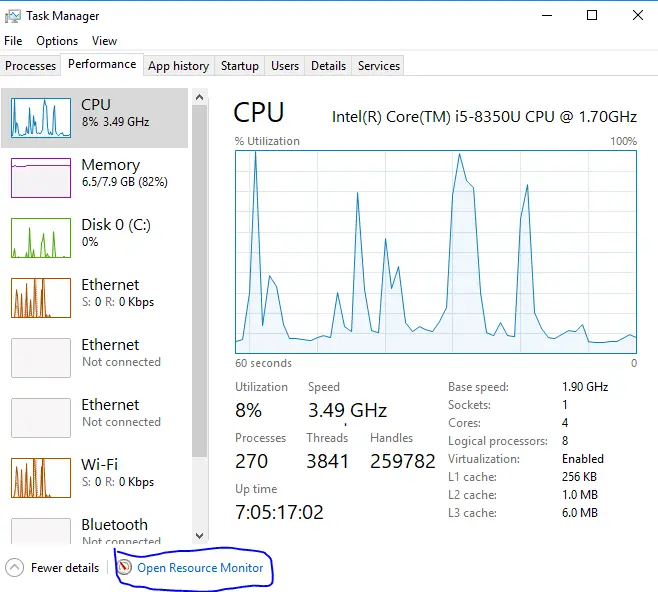Click the '8% 3.49 GHz' sidebar text
Screen dimensions: 658x592
point(115,122)
